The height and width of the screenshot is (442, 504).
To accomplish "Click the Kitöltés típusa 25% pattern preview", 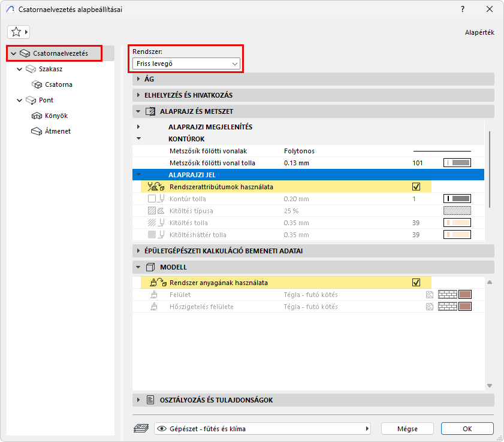I will (x=457, y=211).
